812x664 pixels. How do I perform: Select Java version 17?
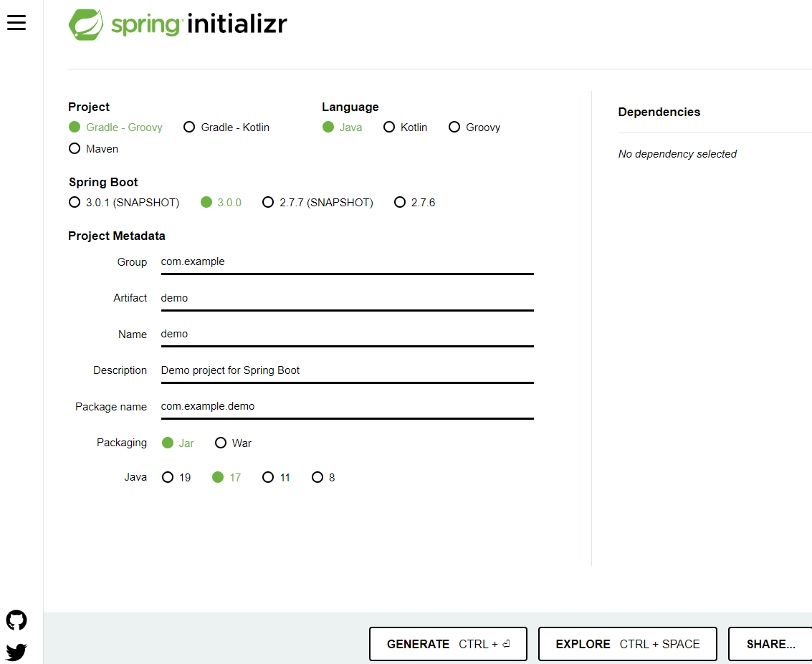click(x=226, y=477)
